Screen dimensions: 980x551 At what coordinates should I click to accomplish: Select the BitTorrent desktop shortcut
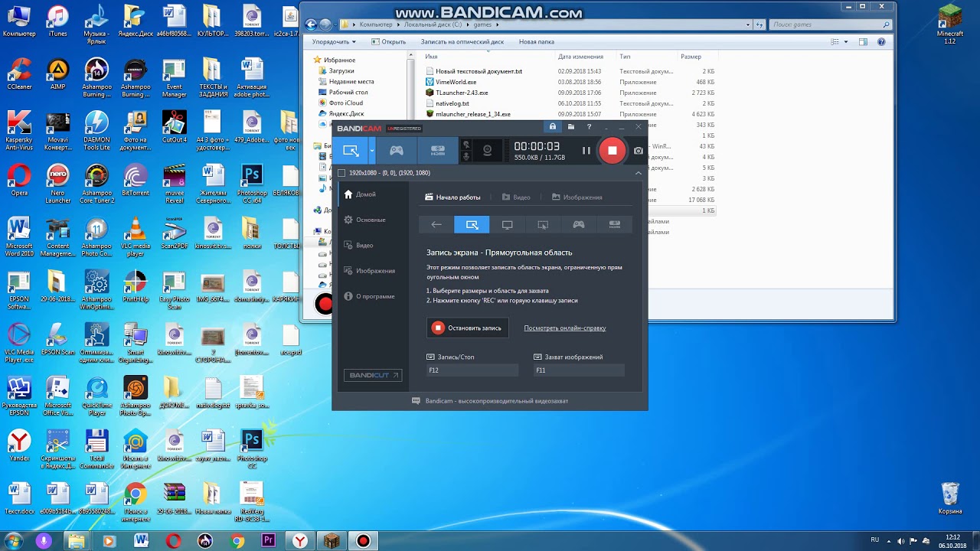[x=136, y=181]
